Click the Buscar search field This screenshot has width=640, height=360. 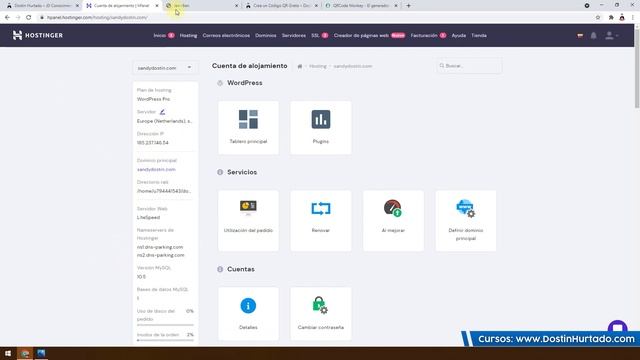pyautogui.click(x=469, y=66)
